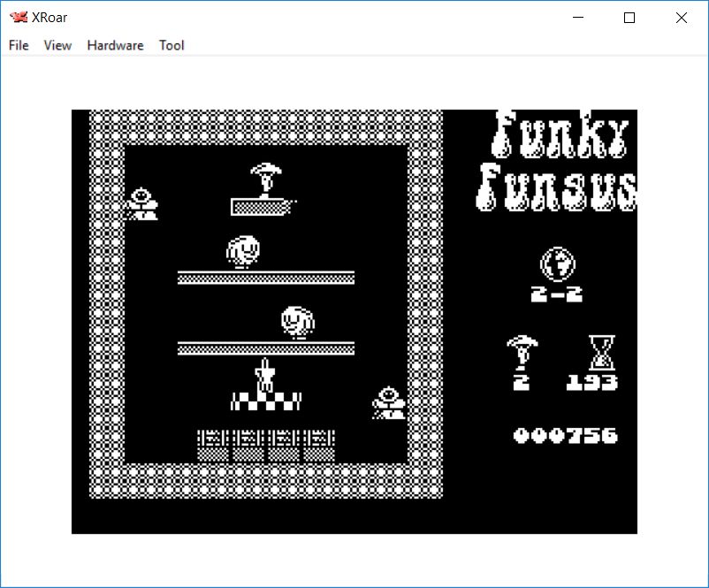Screen dimensions: 709x588
Task: Click the timer value 193
Action: click(592, 382)
